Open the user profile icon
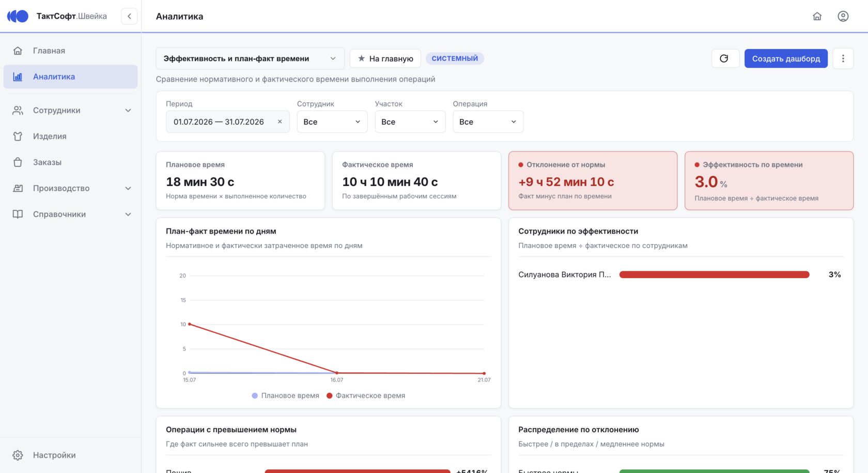The width and height of the screenshot is (868, 473). [x=843, y=16]
